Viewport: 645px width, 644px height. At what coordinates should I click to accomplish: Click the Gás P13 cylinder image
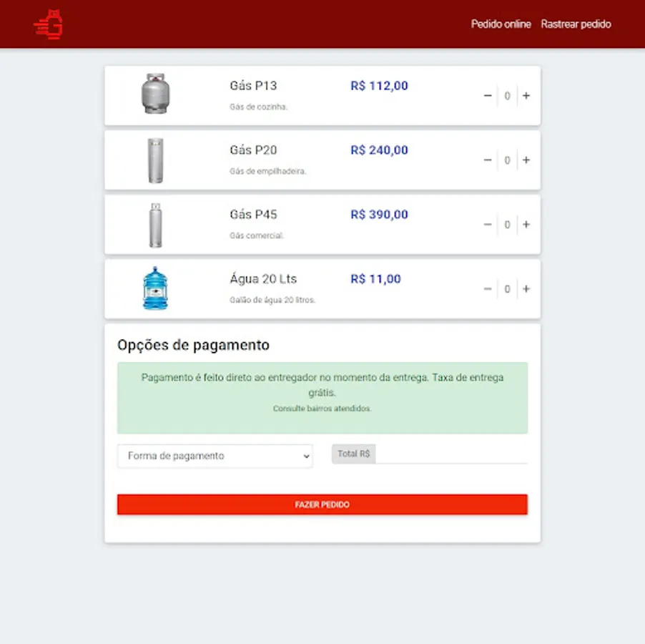155,94
